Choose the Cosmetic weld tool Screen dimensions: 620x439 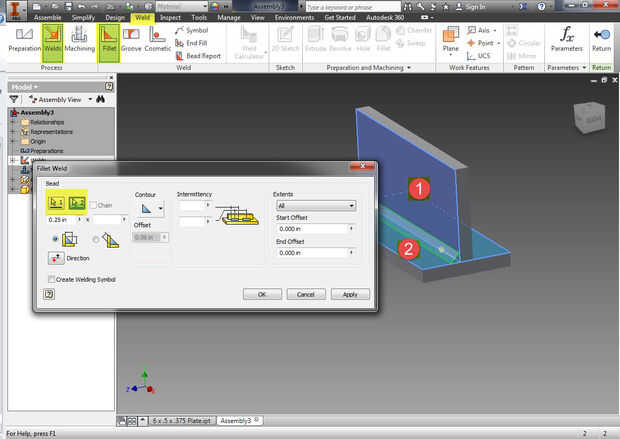(x=157, y=40)
